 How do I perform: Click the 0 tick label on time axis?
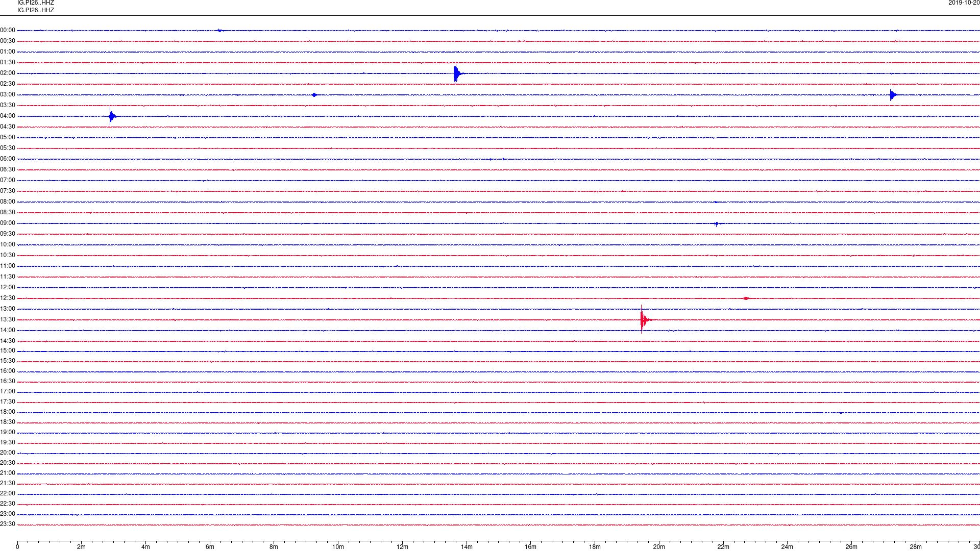tap(17, 547)
